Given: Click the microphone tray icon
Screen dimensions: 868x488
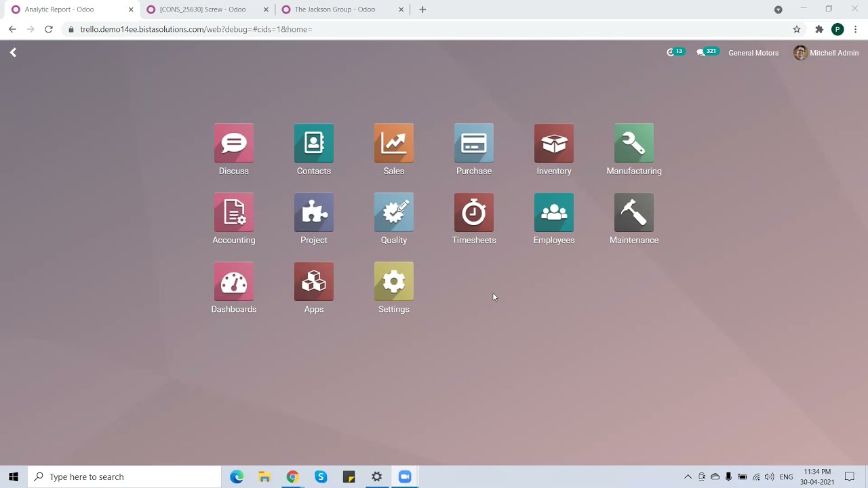Looking at the screenshot, I should (728, 477).
